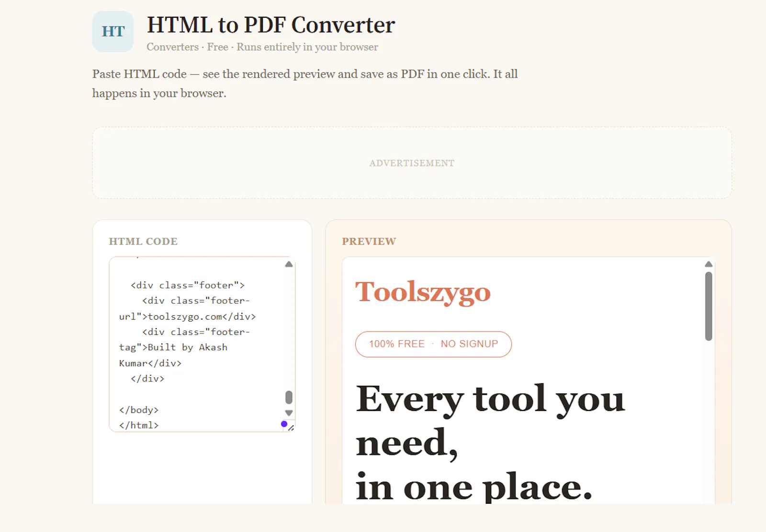Click the </body> closing tag line

point(139,410)
